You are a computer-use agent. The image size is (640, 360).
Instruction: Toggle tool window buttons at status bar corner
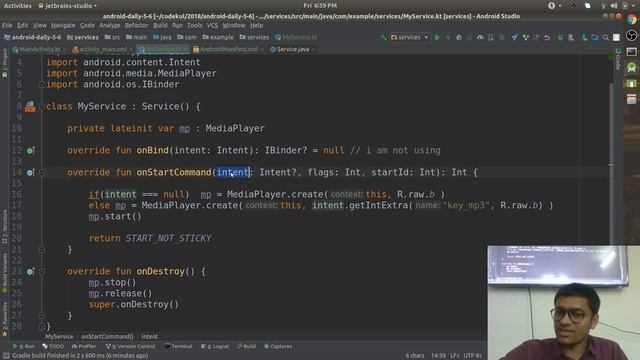6,356
